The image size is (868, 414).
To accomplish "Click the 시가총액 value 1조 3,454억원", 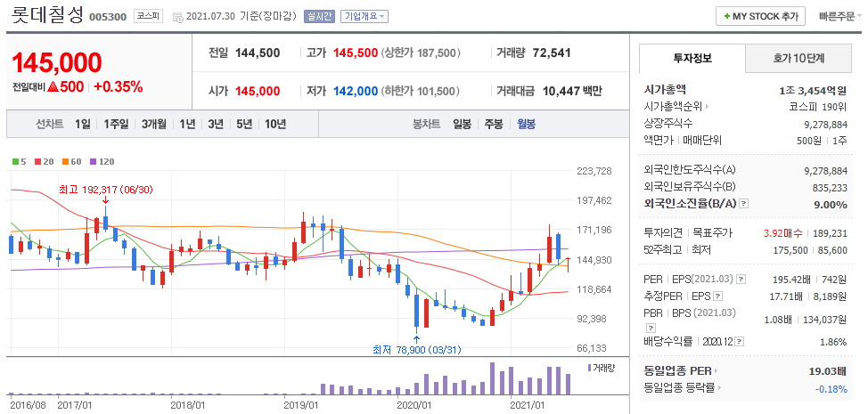I will point(813,90).
